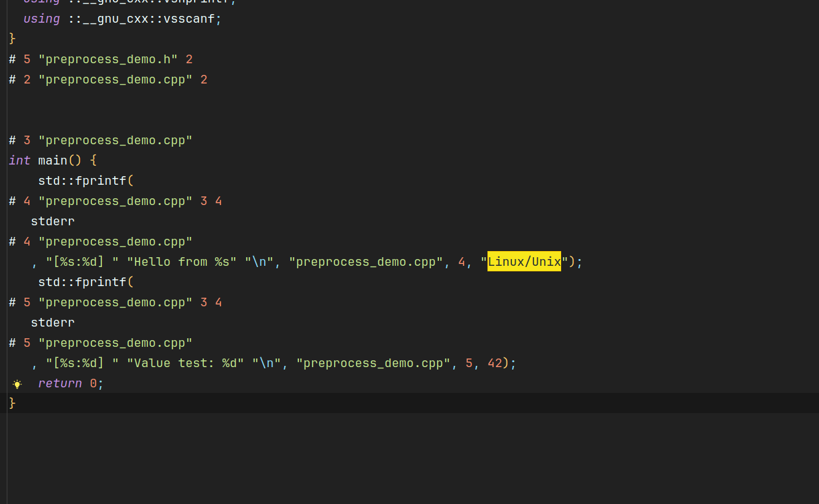Click "preprocess_demo.cpp" string in Value test line

[x=373, y=363]
